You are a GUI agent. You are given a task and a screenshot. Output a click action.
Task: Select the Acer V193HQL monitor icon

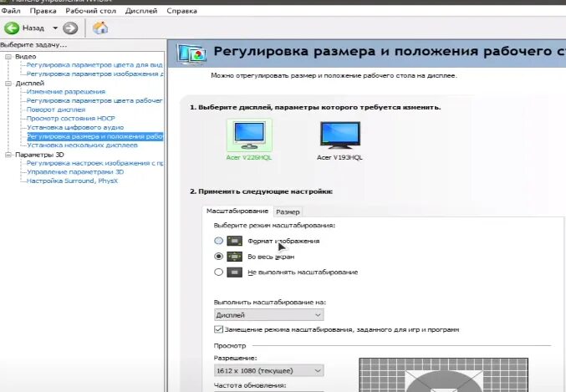(340, 135)
